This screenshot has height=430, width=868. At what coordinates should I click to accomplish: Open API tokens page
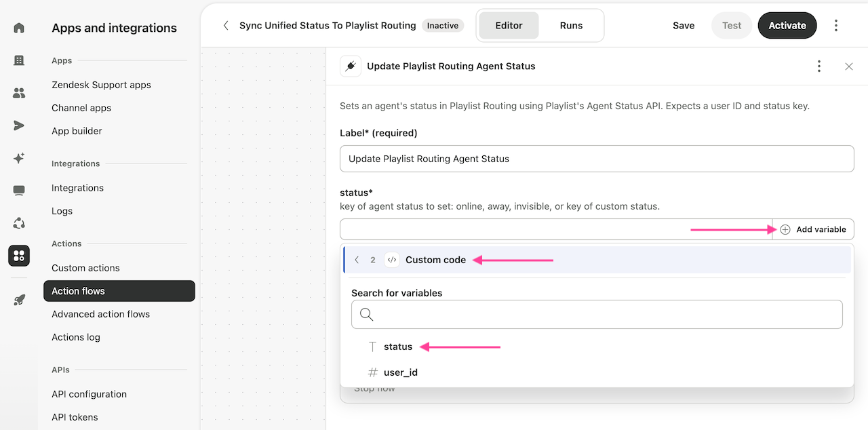click(75, 417)
